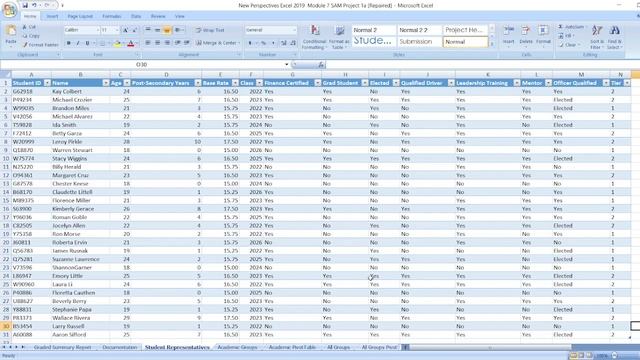This screenshot has height=360, width=640.
Task: Open the Student ID column filter dropdown
Action: (x=47, y=83)
